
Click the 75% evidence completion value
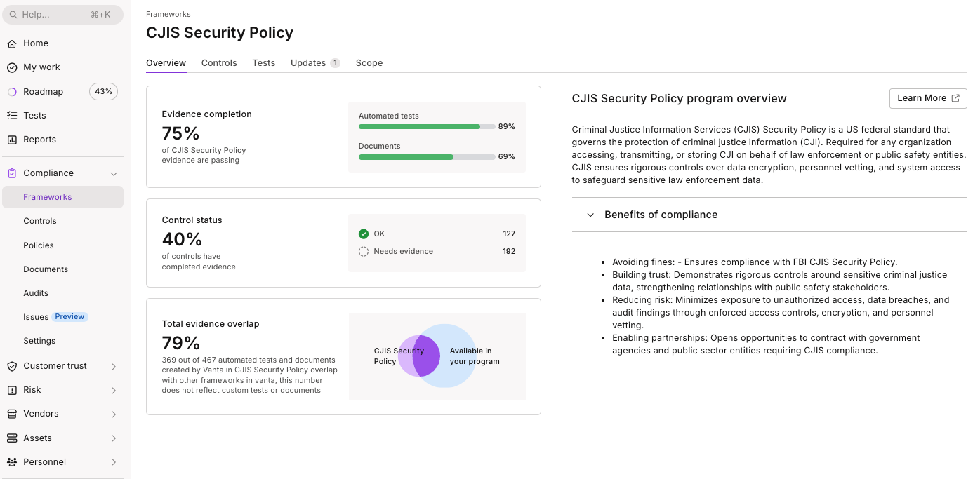point(181,133)
